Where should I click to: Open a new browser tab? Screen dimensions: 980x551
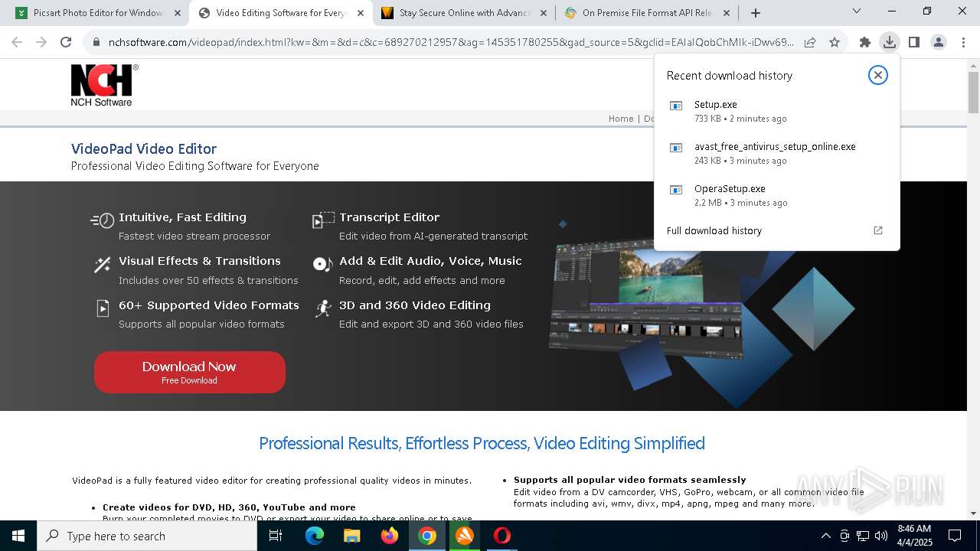756,12
